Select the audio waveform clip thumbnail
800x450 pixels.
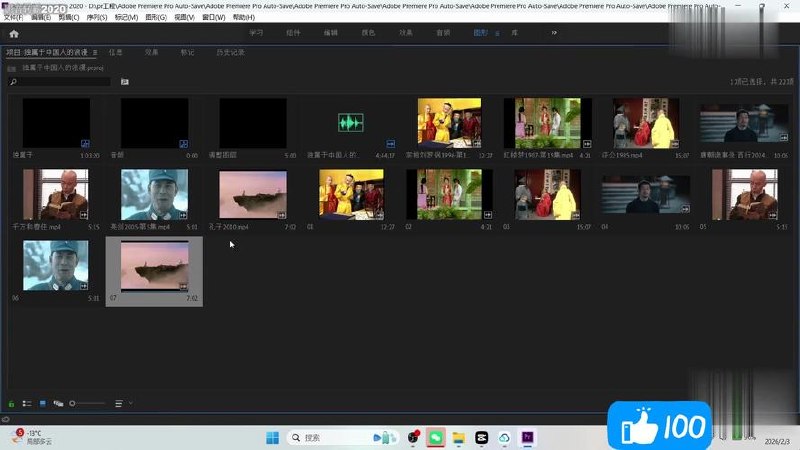pos(351,122)
